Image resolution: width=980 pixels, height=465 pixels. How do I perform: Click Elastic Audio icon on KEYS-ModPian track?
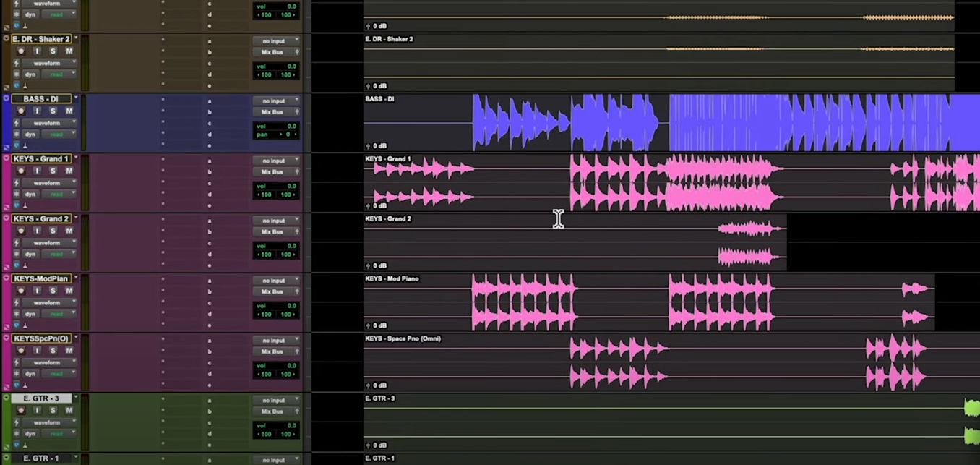tap(17, 303)
